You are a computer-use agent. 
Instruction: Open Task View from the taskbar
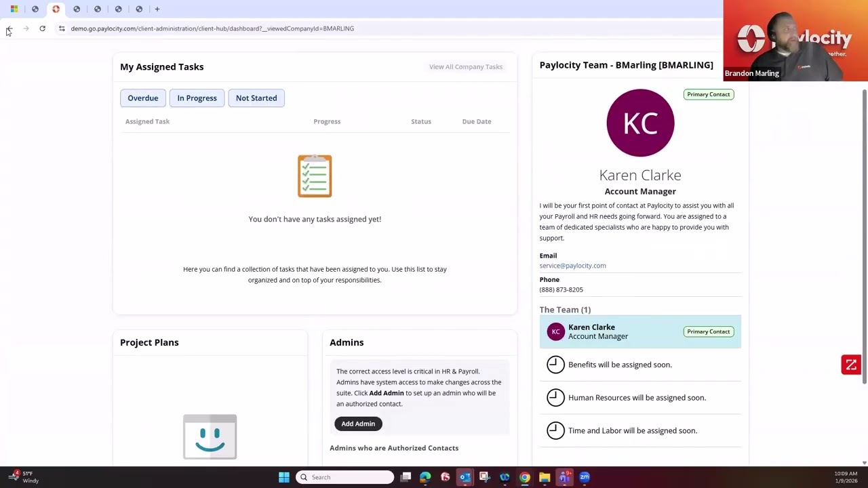(406, 477)
